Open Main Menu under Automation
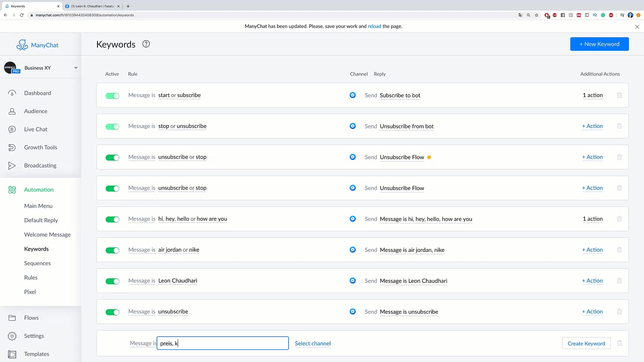644x362 pixels. [38, 206]
